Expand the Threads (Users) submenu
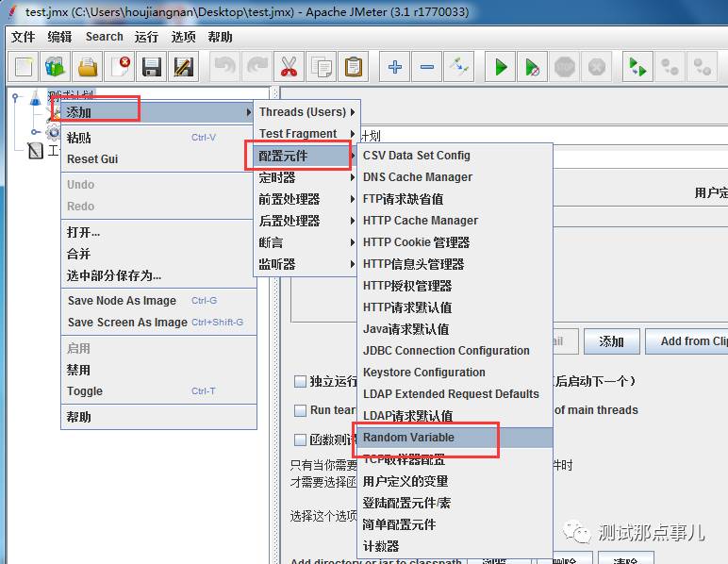 (306, 112)
